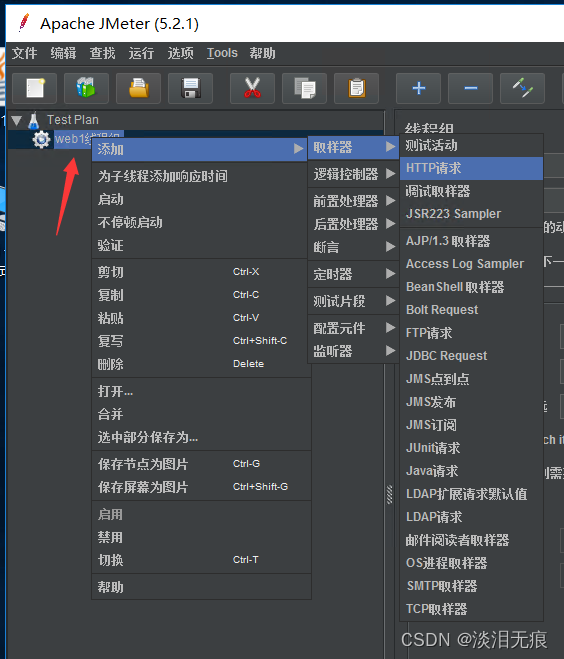The height and width of the screenshot is (659, 564).
Task: Click the thread group gear icon
Action: (x=41, y=139)
